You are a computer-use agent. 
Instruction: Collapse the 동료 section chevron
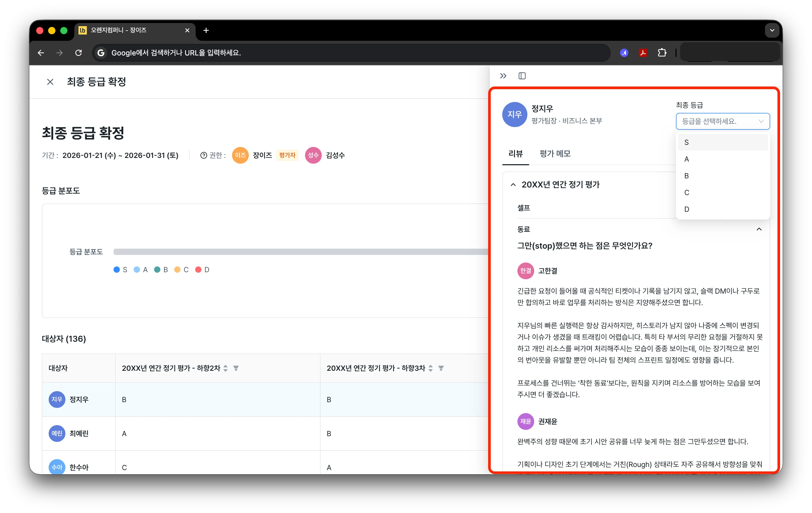759,229
